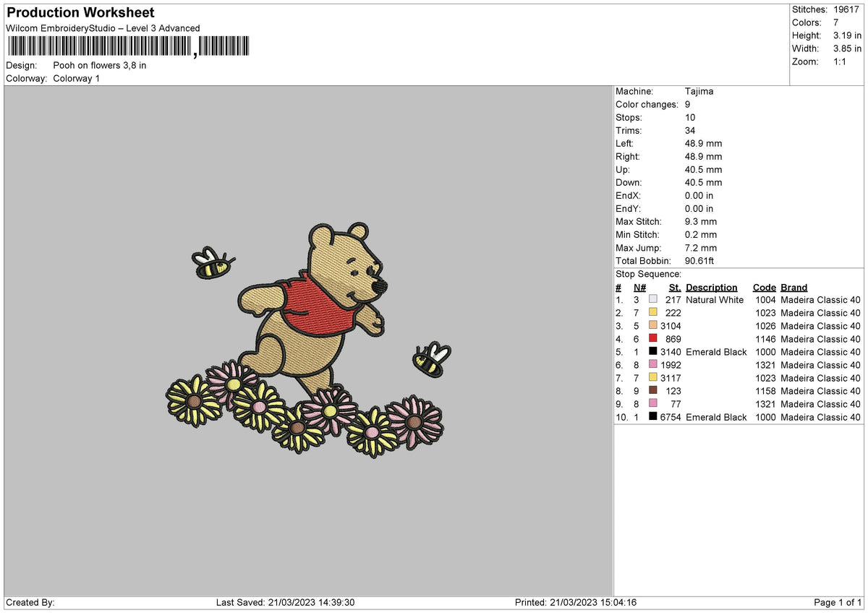Select the Total Bobbin value 90.61ft
The image size is (868, 613).
(699, 261)
